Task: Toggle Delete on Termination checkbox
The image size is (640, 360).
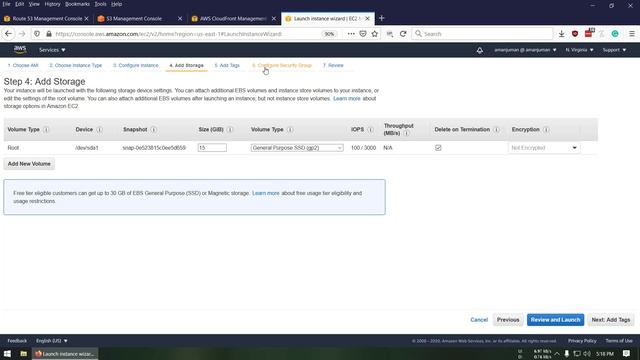Action: point(438,148)
